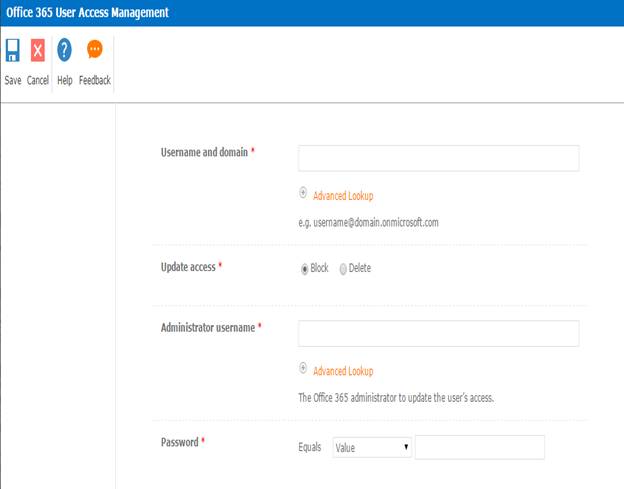Click the Office 365 User Access Management title

pyautogui.click(x=86, y=13)
